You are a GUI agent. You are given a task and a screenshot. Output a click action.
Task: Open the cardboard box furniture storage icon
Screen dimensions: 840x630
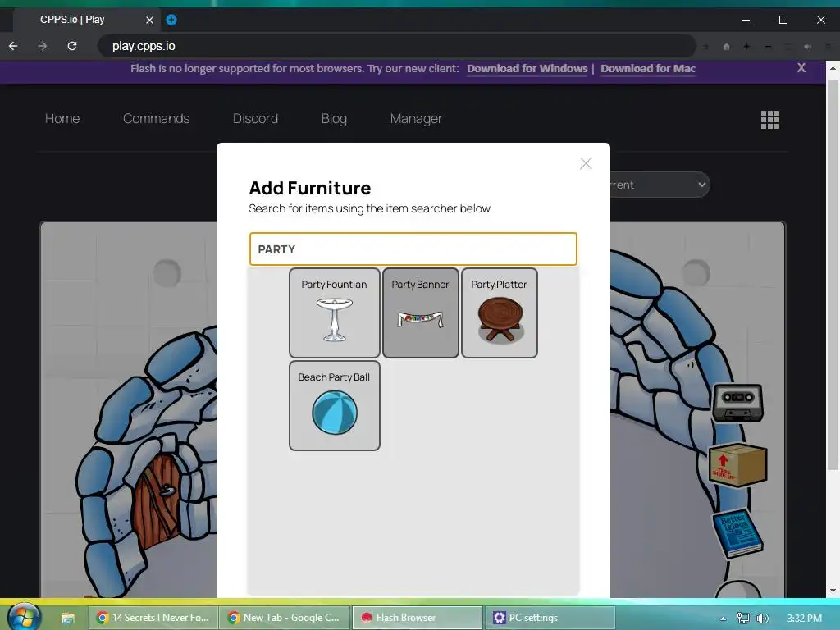click(737, 465)
